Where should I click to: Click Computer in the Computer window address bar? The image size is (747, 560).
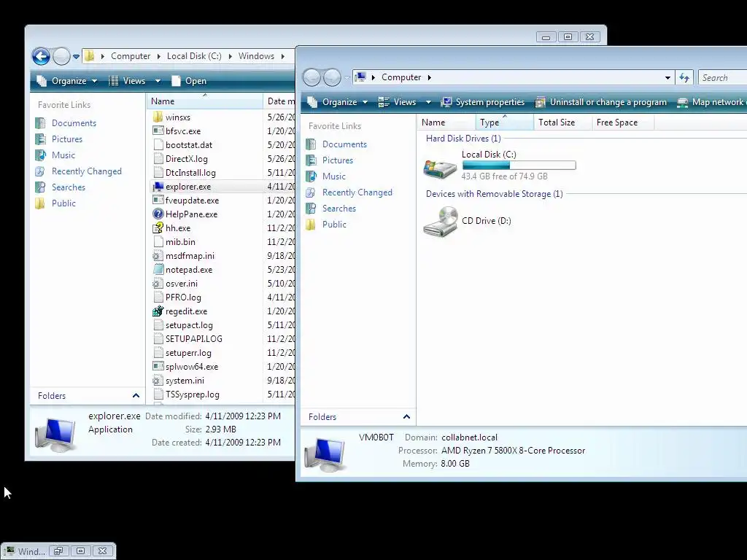[401, 77]
